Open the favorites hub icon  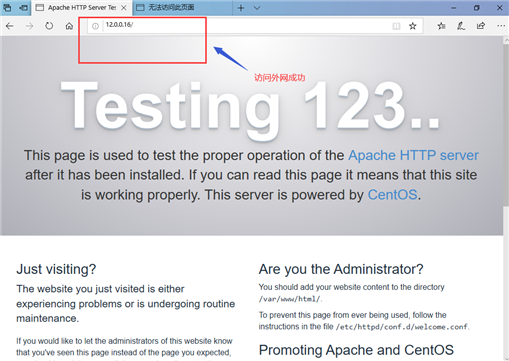[441, 26]
